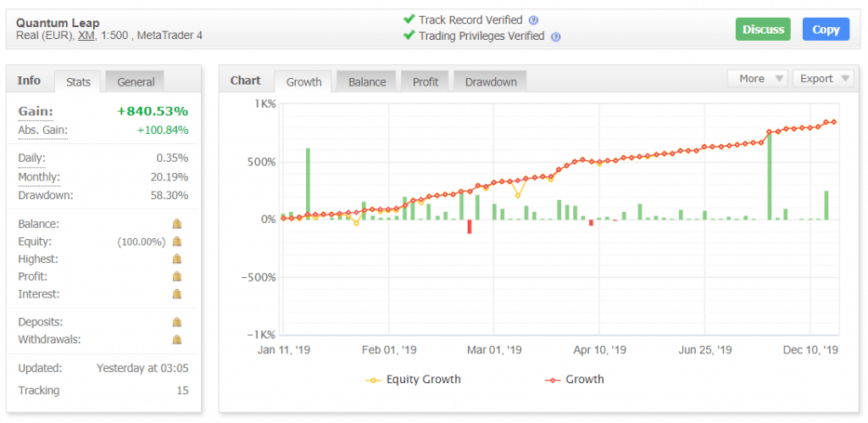Image resolution: width=868 pixels, height=423 pixels.
Task: Click the lock icon beside Deposits
Action: [x=177, y=322]
